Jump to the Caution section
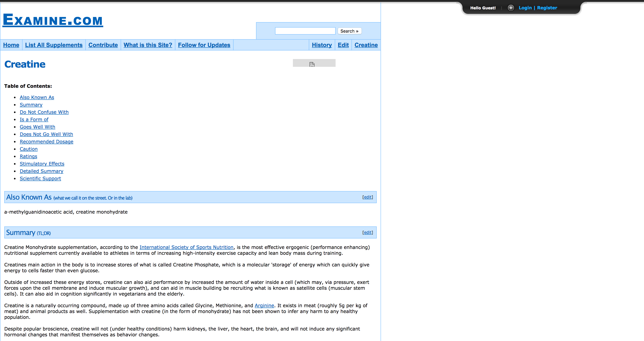Viewport: 644px width, 341px height. 29,149
